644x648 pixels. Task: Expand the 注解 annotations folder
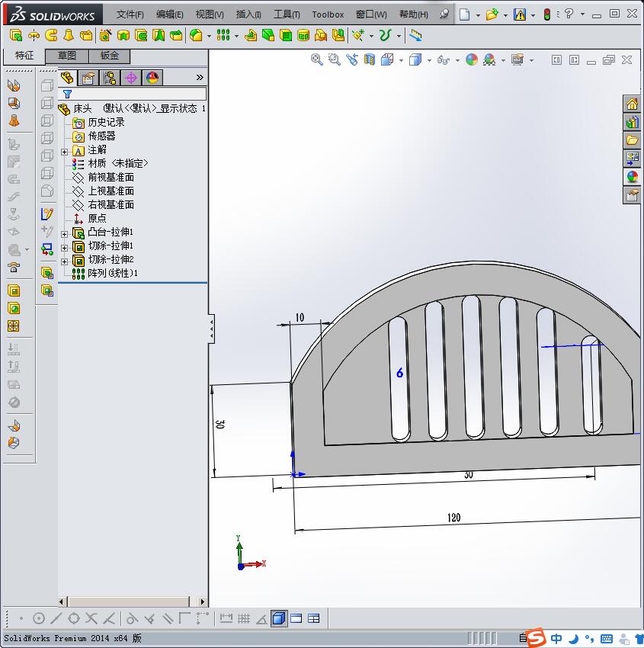pos(65,151)
